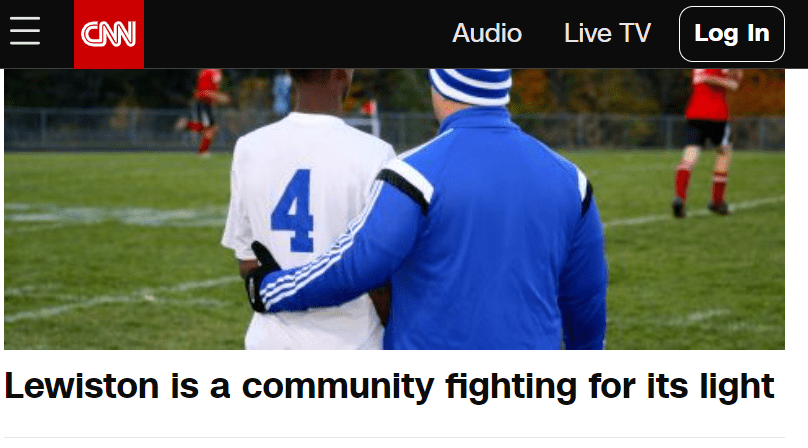Image resolution: width=808 pixels, height=448 pixels.
Task: Click the blue striped beanie in the photo
Action: pyautogui.click(x=470, y=86)
